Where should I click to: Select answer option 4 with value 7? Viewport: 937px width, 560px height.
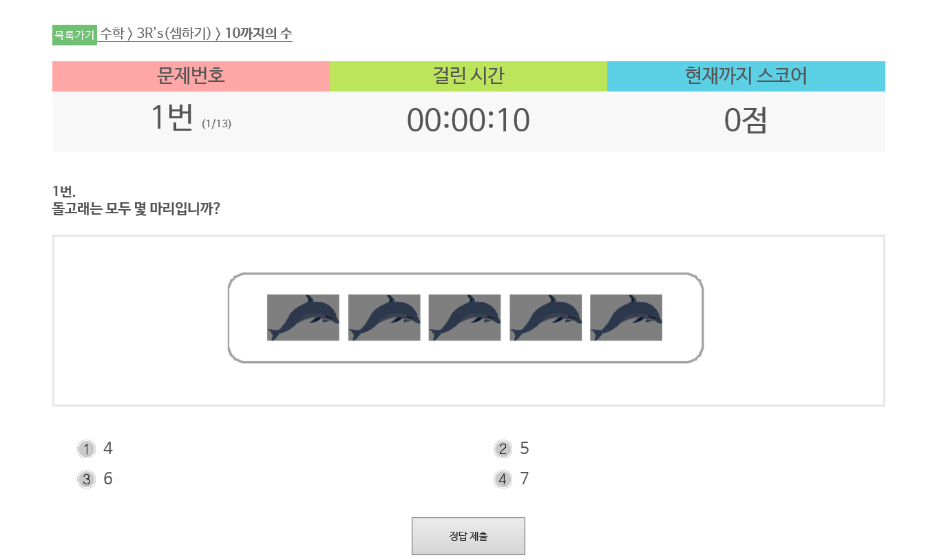(x=503, y=480)
